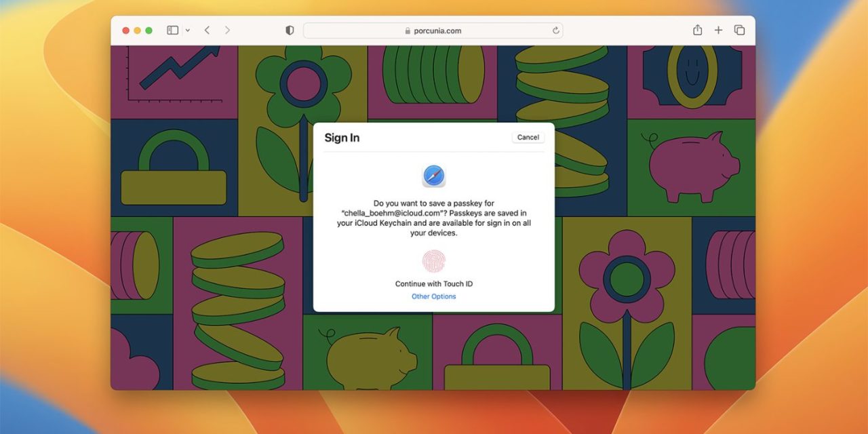Click the Safari compass icon in dialog
The image size is (868, 434).
point(433,176)
